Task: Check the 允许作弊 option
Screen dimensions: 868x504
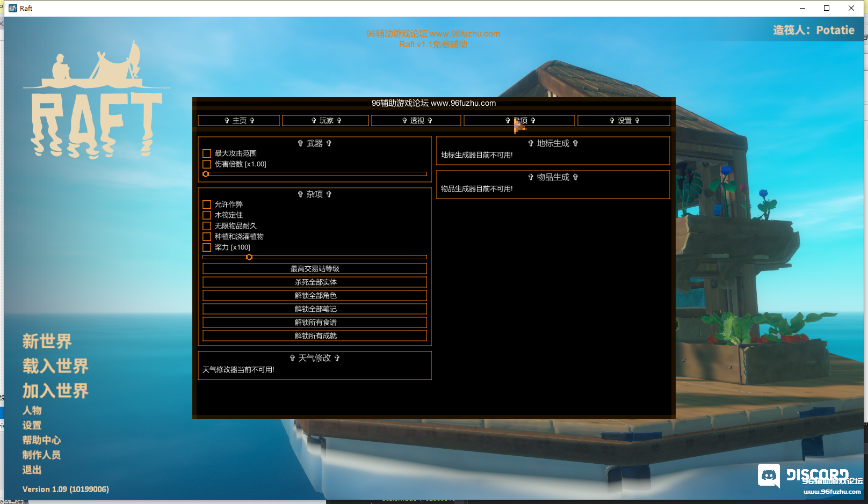Action: pyautogui.click(x=207, y=204)
